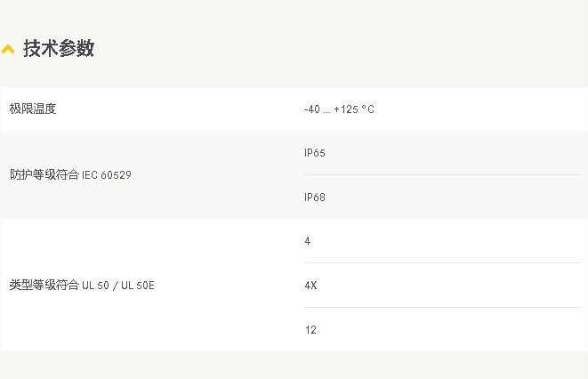Select the IP65 protection rating value
The width and height of the screenshot is (588, 379).
[315, 153]
